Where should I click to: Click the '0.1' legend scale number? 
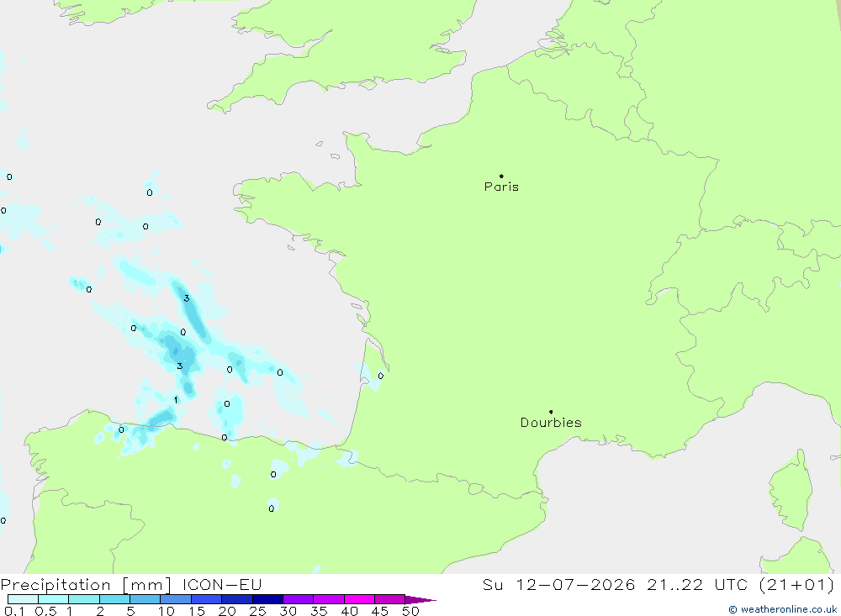click(14, 611)
